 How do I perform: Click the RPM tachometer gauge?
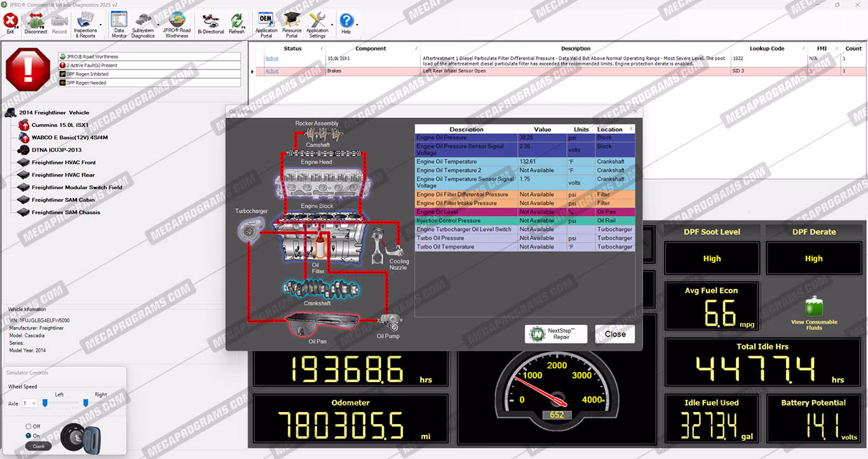pyautogui.click(x=557, y=391)
